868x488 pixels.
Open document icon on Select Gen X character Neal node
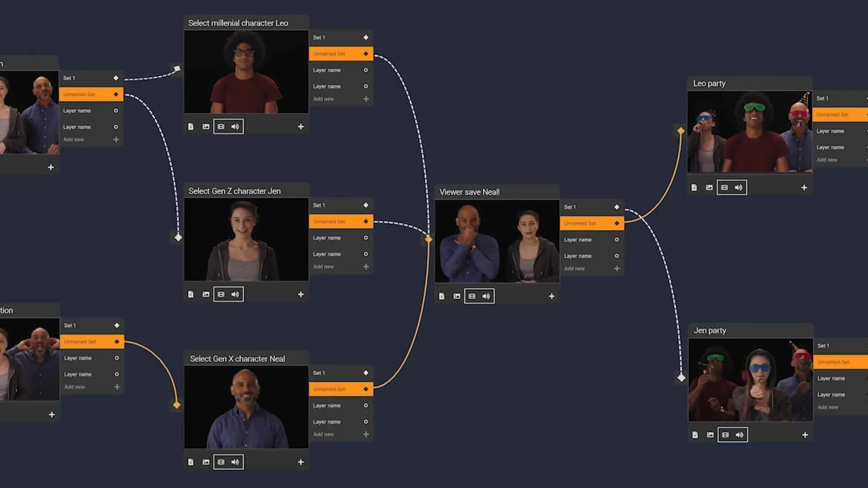coord(191,462)
